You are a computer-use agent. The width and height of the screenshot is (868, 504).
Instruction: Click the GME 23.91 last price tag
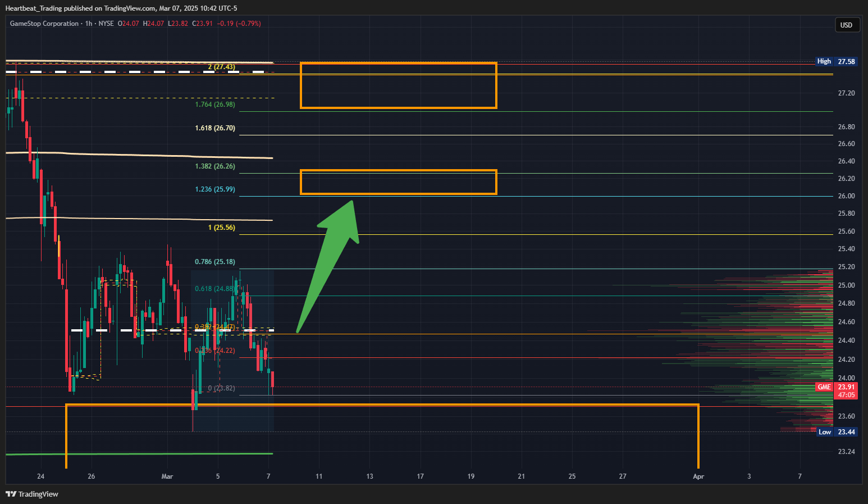[837, 387]
